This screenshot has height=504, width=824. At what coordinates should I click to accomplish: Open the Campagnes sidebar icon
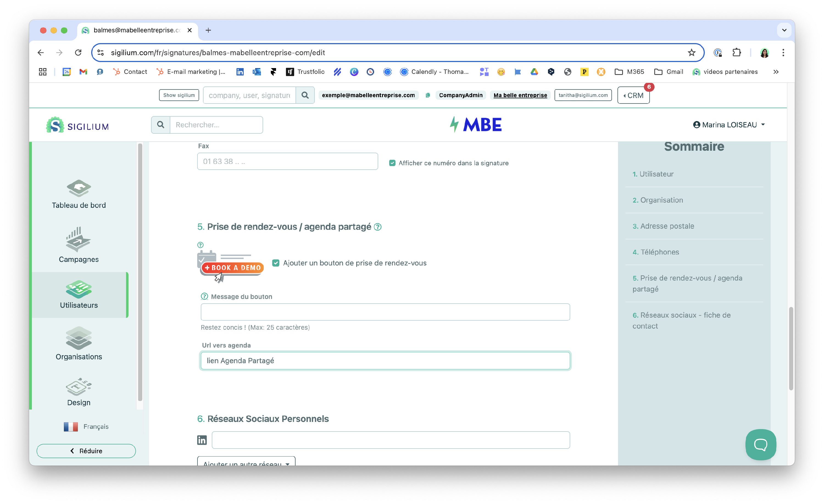click(x=79, y=239)
